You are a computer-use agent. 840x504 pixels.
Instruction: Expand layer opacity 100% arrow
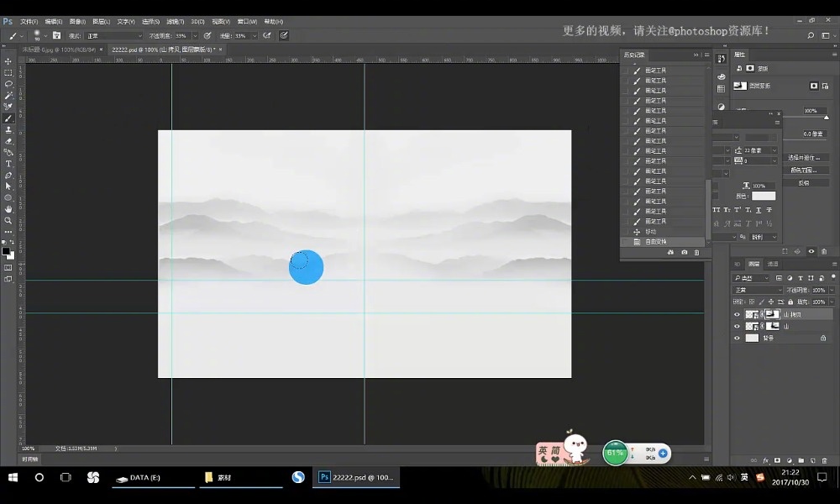click(832, 290)
